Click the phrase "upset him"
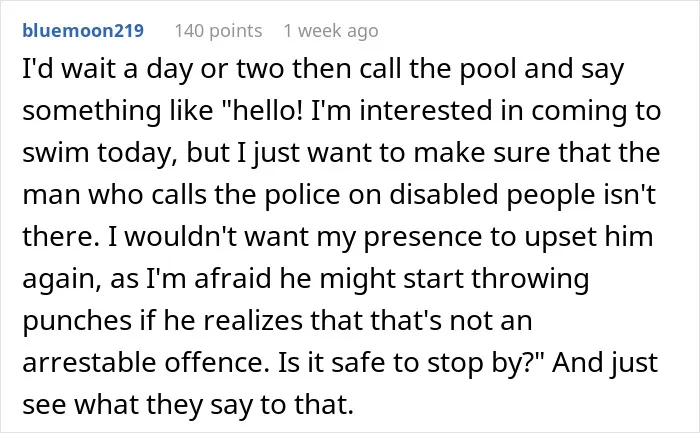 coord(588,237)
